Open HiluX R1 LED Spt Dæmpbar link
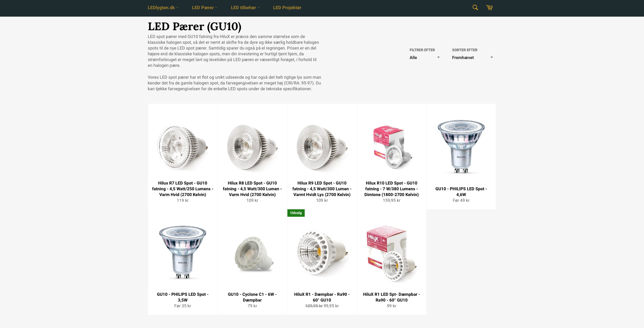Image resolution: width=644 pixels, height=328 pixels. pyautogui.click(x=392, y=297)
